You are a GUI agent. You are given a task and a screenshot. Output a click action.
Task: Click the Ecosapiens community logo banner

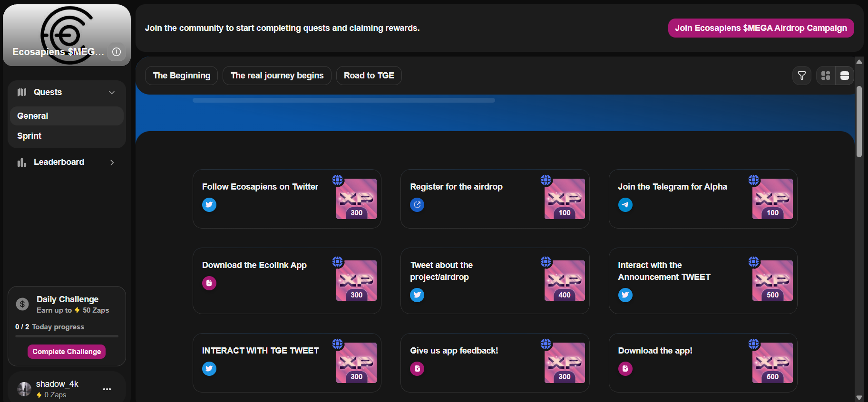(x=67, y=35)
